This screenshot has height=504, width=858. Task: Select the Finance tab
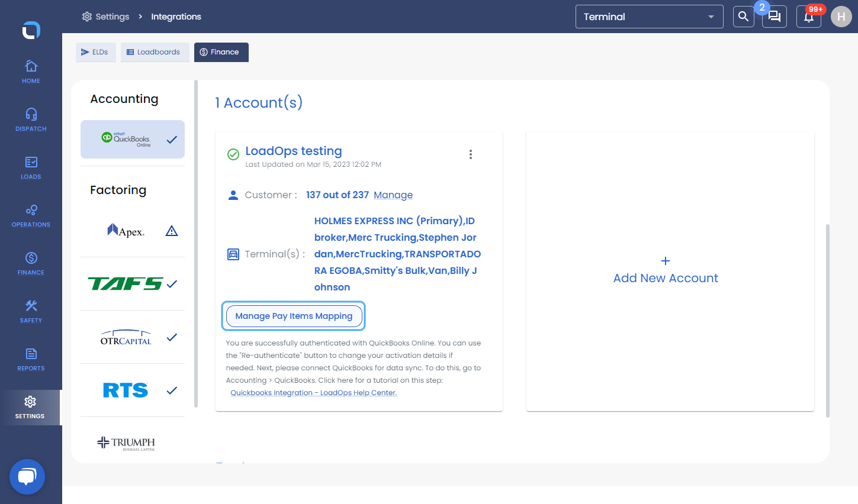[221, 52]
